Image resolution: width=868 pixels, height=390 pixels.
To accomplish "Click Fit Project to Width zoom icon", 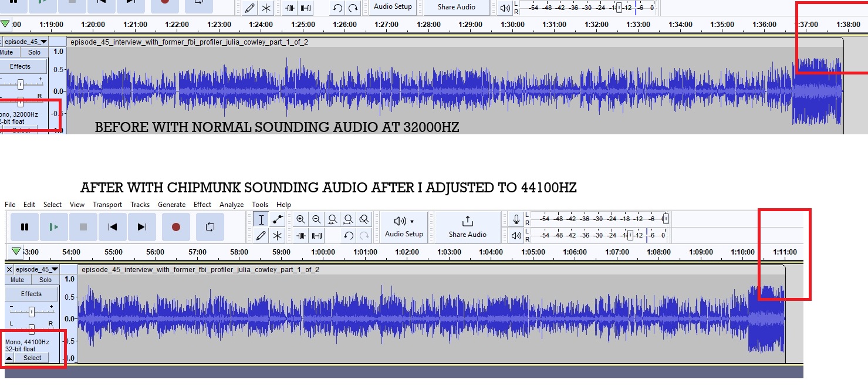I will (348, 219).
